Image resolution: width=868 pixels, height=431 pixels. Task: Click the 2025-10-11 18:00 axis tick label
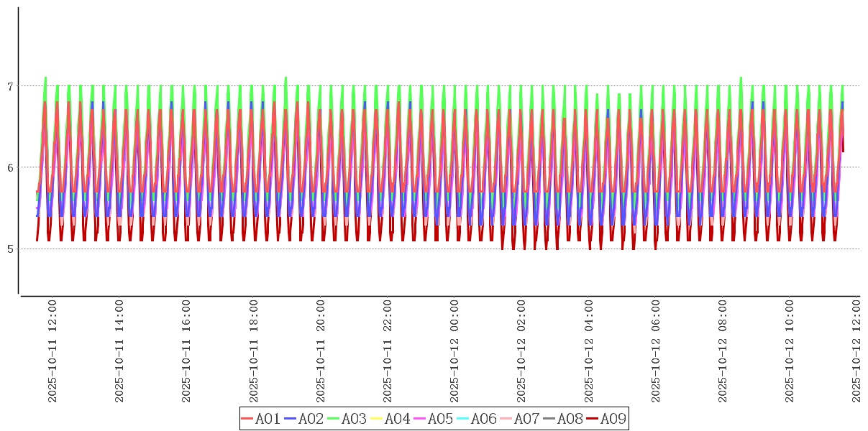click(253, 351)
